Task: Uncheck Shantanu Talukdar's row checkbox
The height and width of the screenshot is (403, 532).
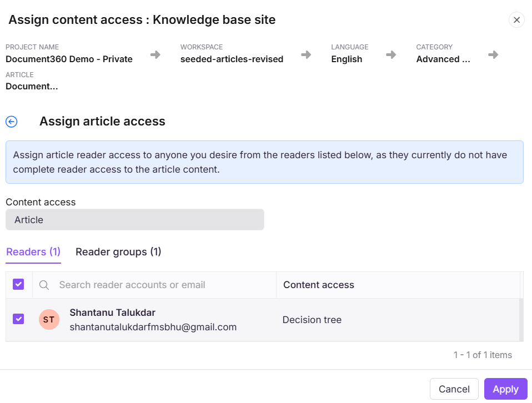Action: click(x=18, y=319)
